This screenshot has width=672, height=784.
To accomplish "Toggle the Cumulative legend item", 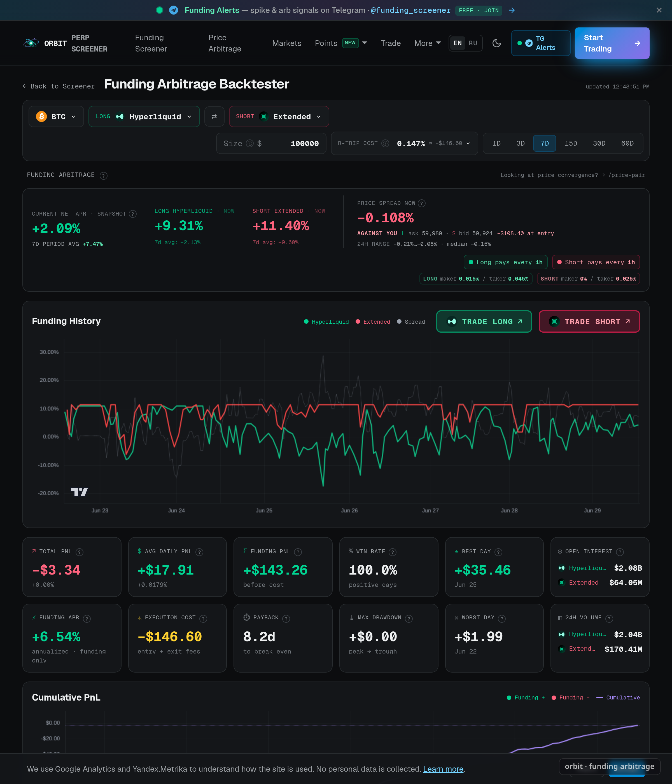I will tap(618, 697).
